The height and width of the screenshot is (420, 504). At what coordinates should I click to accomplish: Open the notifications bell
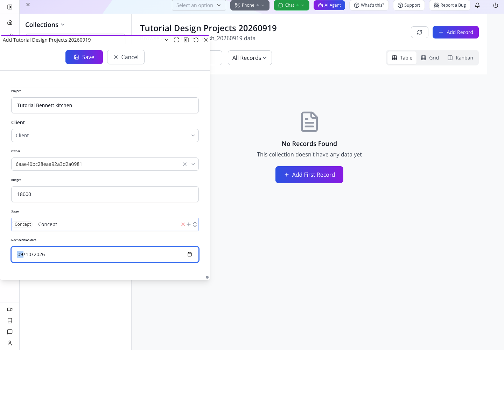[477, 5]
